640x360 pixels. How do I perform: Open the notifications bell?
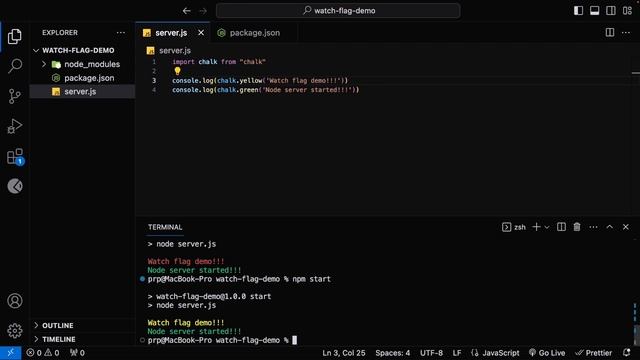point(627,353)
